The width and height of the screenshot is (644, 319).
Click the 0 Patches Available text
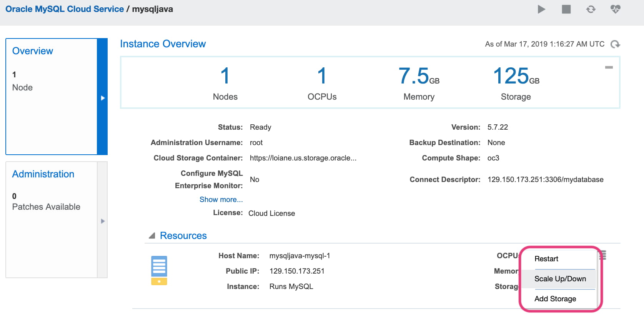tap(46, 202)
